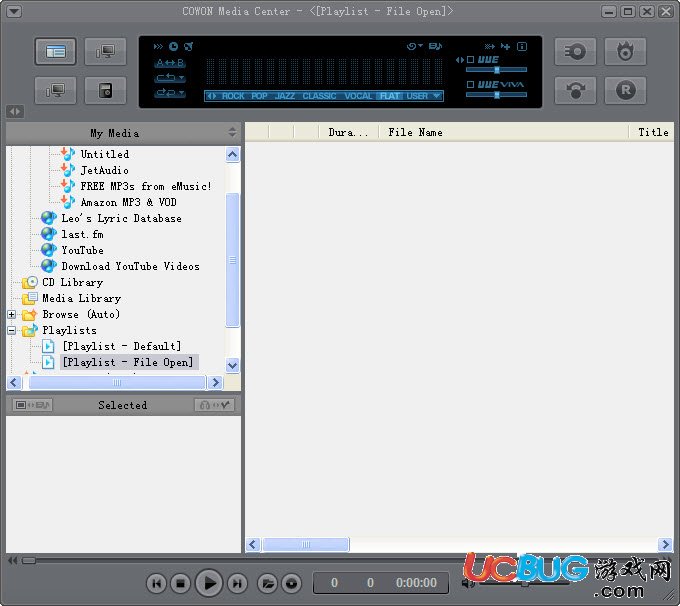Open the portable device player mode button
Screen dimensions: 680x606
point(105,90)
